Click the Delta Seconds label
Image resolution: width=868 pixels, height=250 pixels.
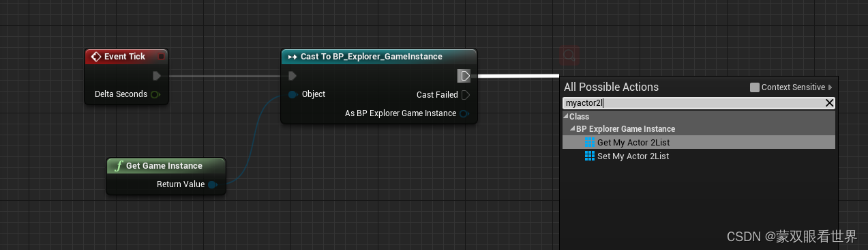[x=121, y=94]
